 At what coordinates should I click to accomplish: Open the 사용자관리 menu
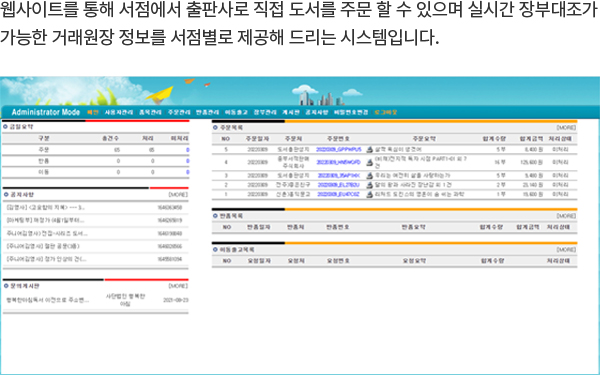[119, 112]
